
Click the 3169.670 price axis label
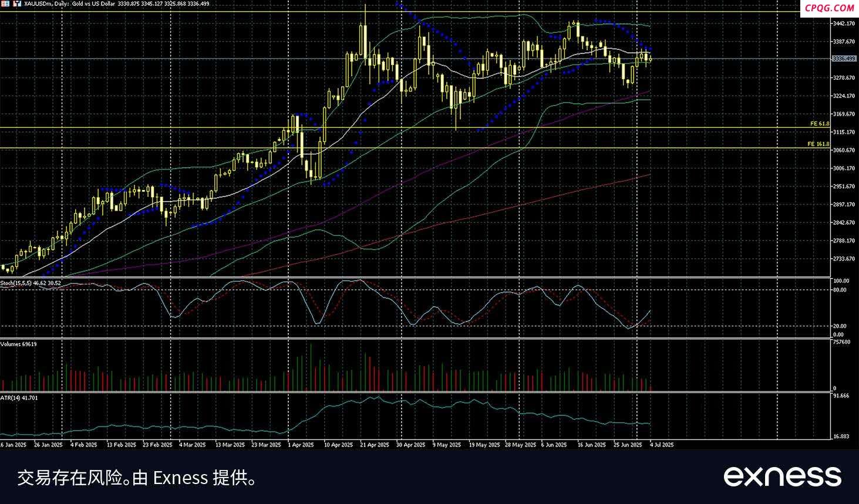click(844, 114)
